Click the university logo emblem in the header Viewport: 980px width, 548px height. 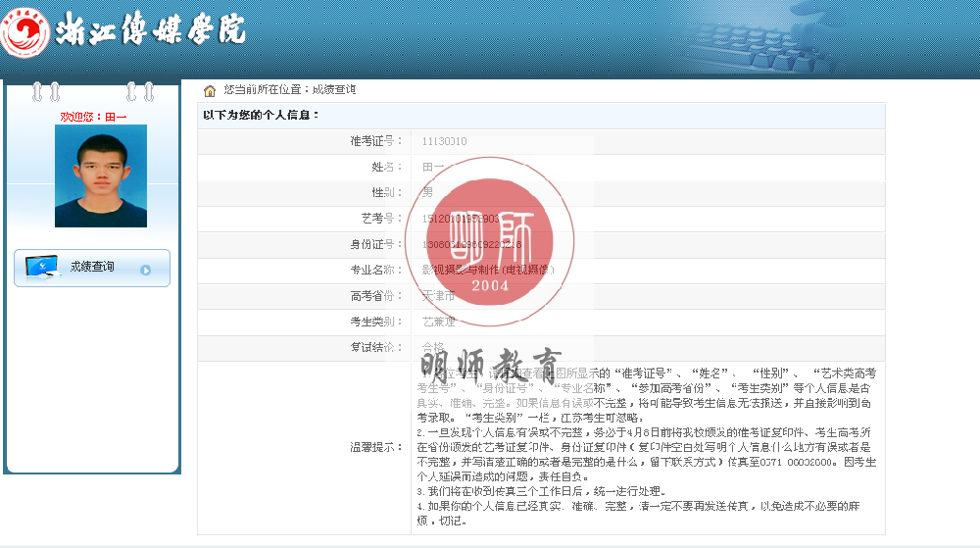click(24, 30)
